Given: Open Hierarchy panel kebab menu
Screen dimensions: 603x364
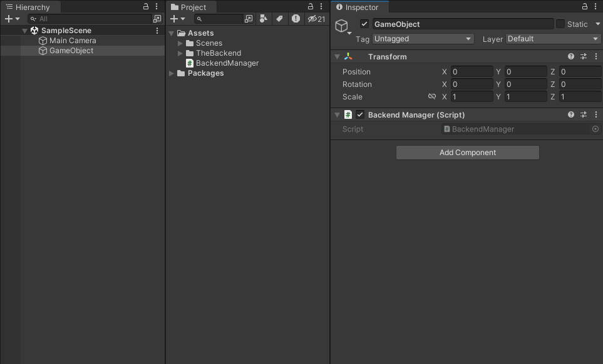Looking at the screenshot, I should pyautogui.click(x=157, y=6).
